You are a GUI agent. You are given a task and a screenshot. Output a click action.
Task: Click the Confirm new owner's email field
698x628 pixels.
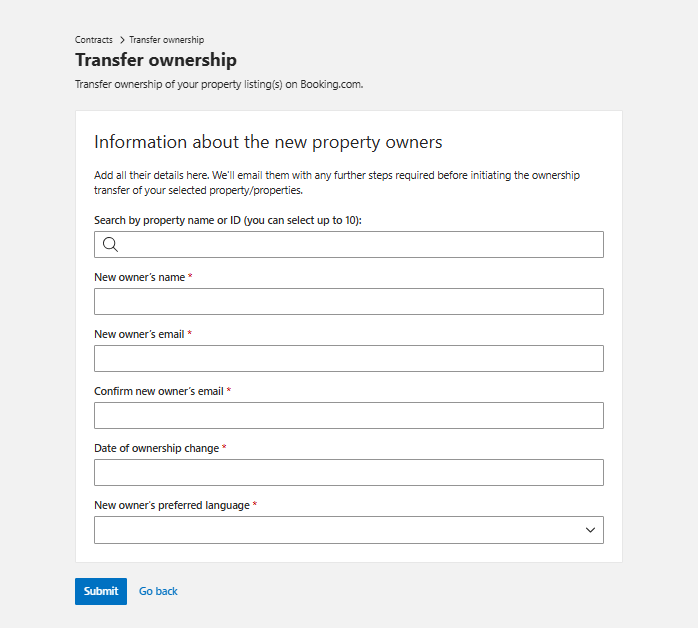tap(348, 416)
